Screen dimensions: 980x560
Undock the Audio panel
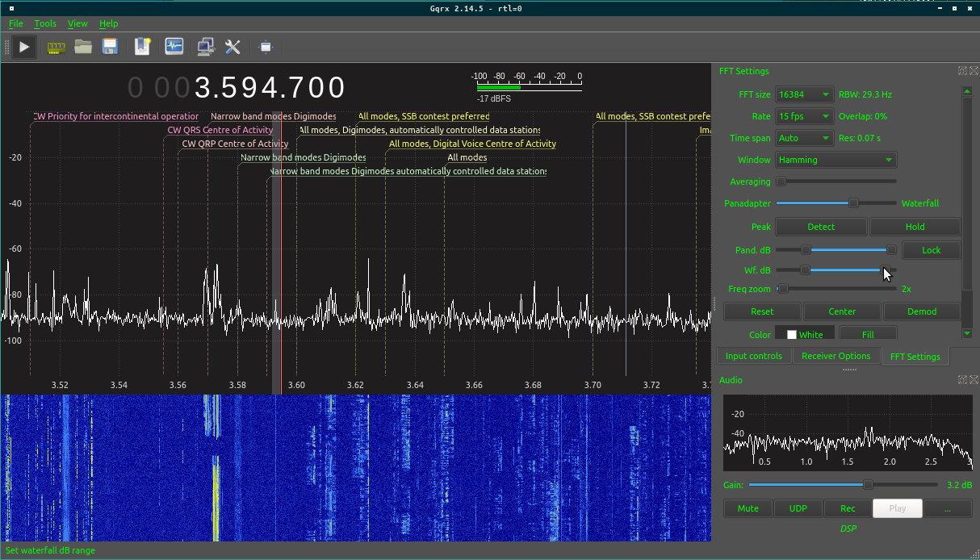(962, 379)
